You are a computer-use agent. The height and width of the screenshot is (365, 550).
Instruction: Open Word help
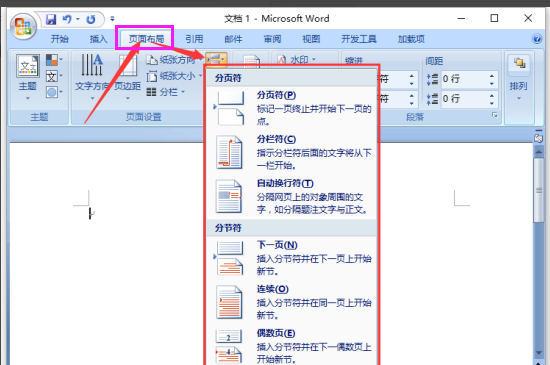click(x=537, y=39)
